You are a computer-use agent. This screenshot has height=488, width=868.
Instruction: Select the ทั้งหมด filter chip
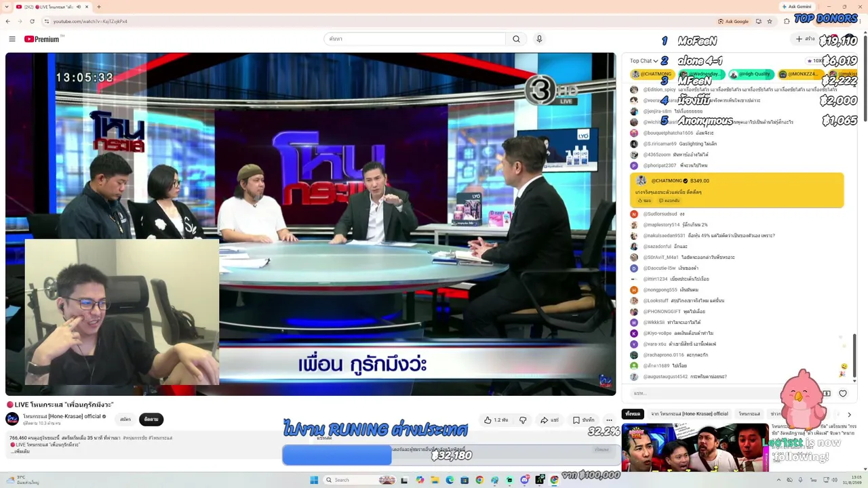[x=633, y=414]
